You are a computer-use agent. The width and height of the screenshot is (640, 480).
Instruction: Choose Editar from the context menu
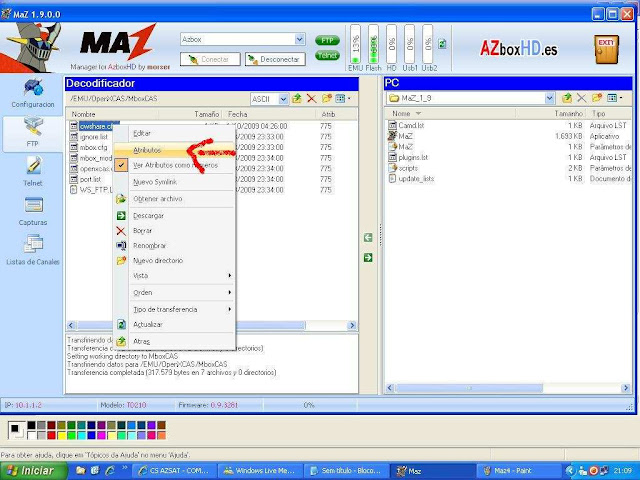[174, 133]
